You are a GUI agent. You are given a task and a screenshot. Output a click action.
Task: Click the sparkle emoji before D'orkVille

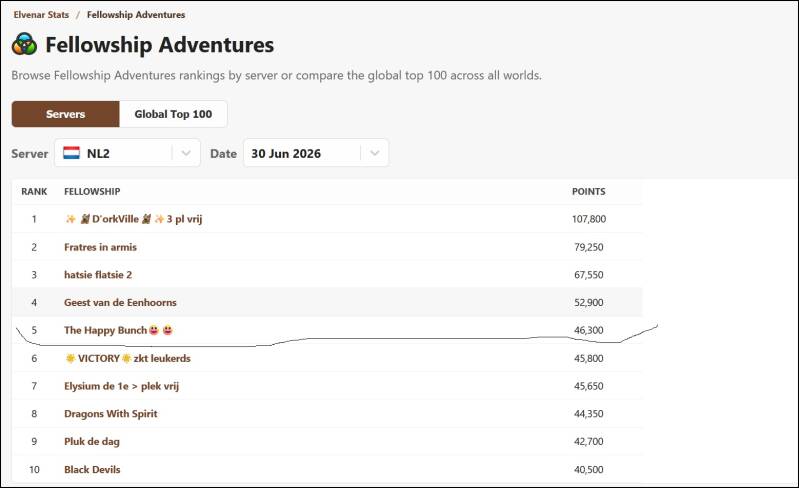click(x=71, y=219)
